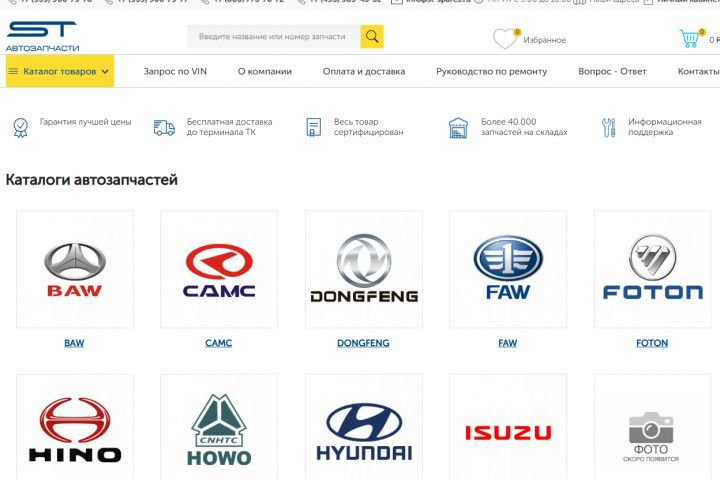Image resolution: width=720 pixels, height=480 pixels.
Task: Open the О компании menu item
Action: point(264,71)
